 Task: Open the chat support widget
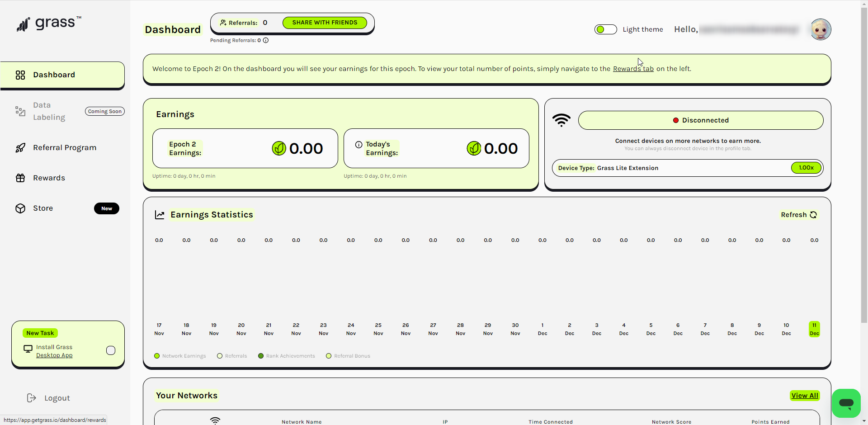[846, 403]
